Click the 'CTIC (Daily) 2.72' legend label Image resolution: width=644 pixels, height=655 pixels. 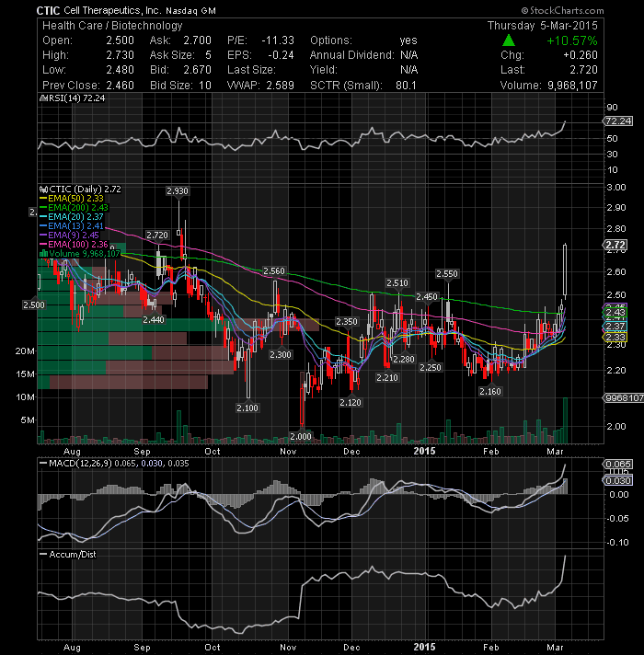click(86, 190)
